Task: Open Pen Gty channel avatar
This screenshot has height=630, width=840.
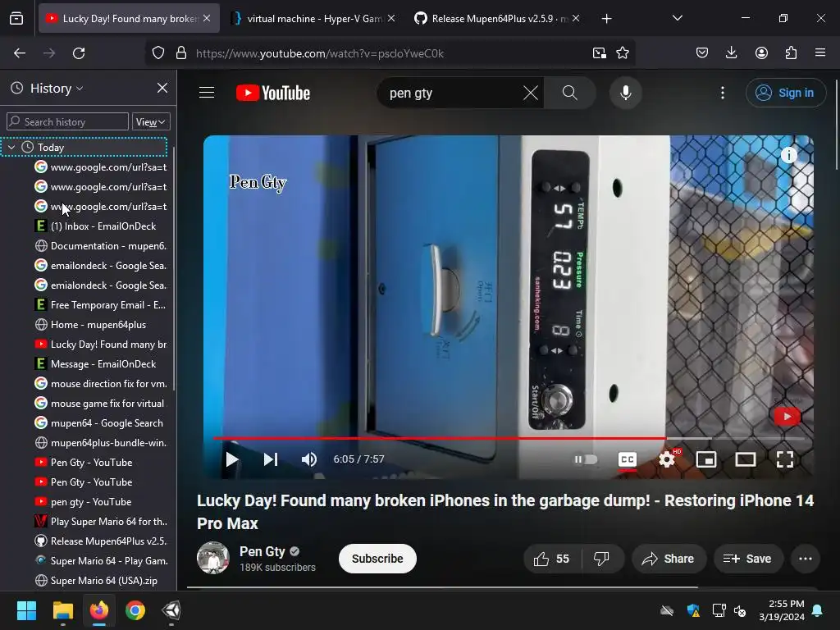Action: 213,558
